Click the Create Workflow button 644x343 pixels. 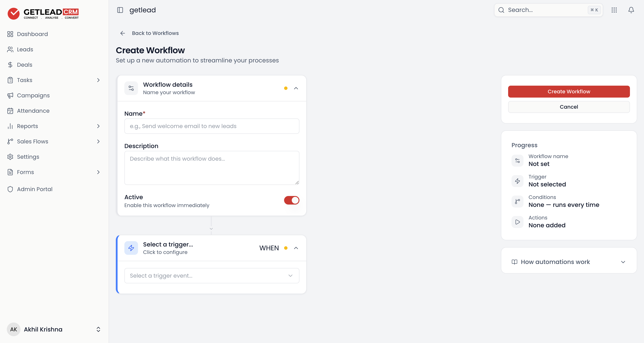point(569,92)
